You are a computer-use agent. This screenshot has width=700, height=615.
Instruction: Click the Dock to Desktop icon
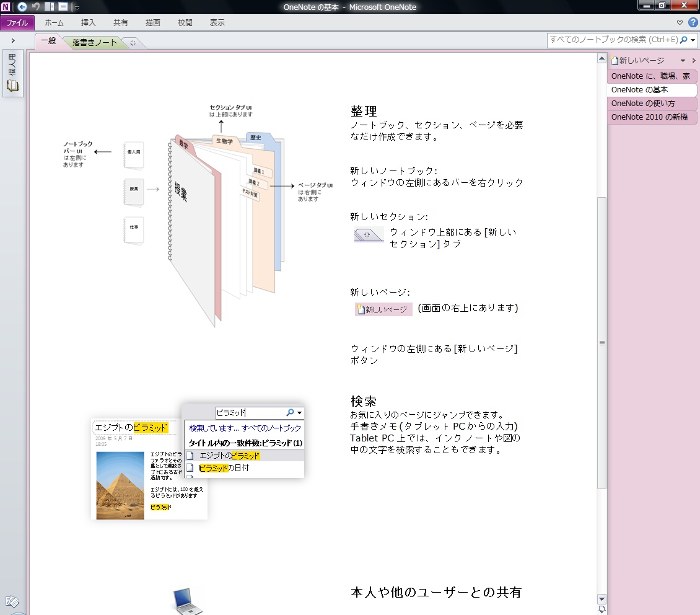(50, 7)
